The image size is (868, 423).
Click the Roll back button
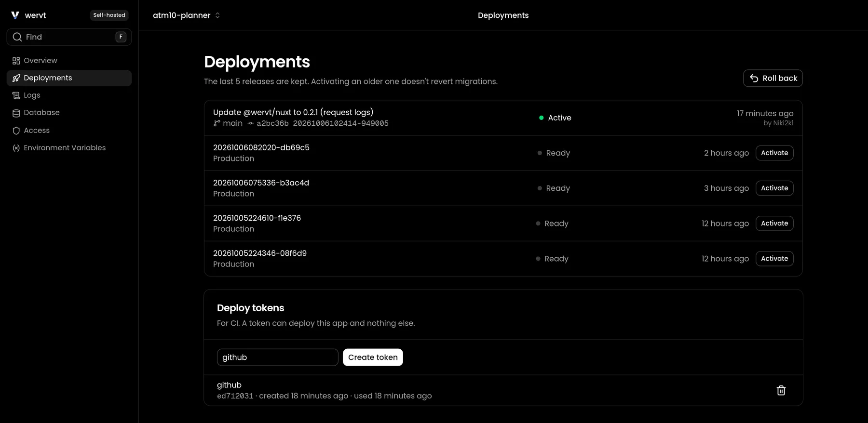click(773, 78)
